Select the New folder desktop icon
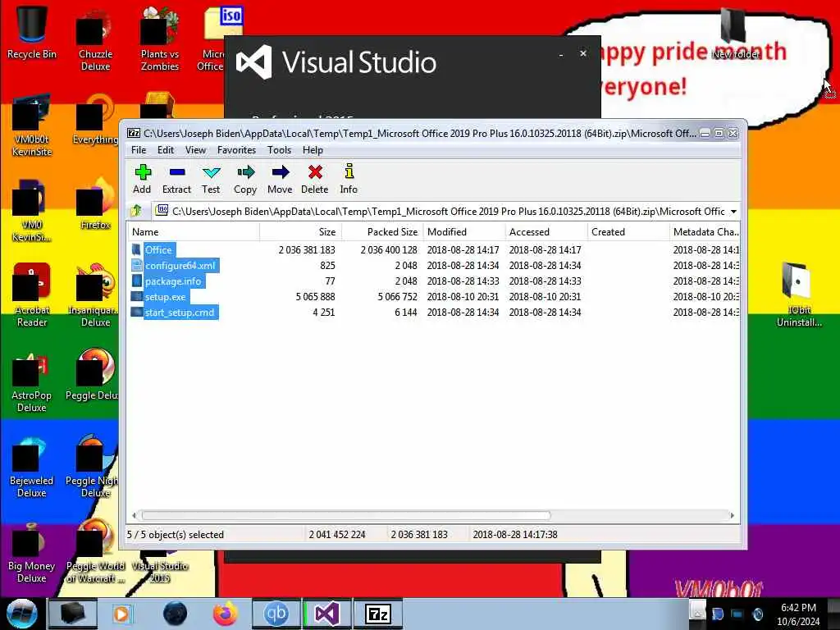Image resolution: width=840 pixels, height=630 pixels. 735,33
